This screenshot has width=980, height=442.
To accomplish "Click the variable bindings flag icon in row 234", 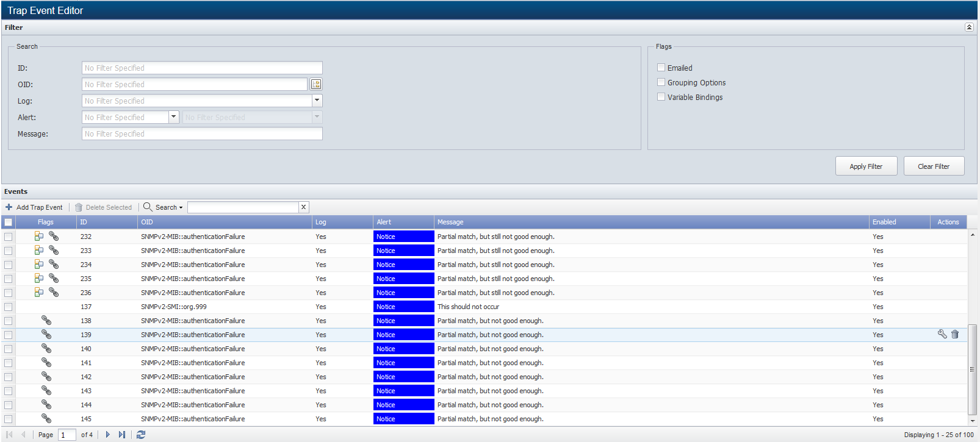I will tap(54, 264).
